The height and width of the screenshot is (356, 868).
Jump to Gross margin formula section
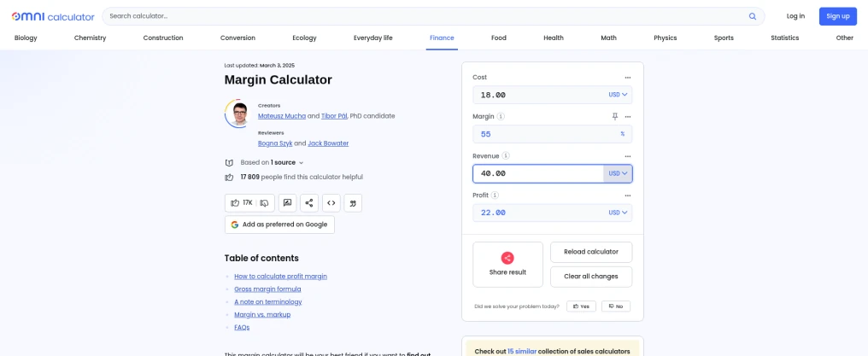click(267, 289)
